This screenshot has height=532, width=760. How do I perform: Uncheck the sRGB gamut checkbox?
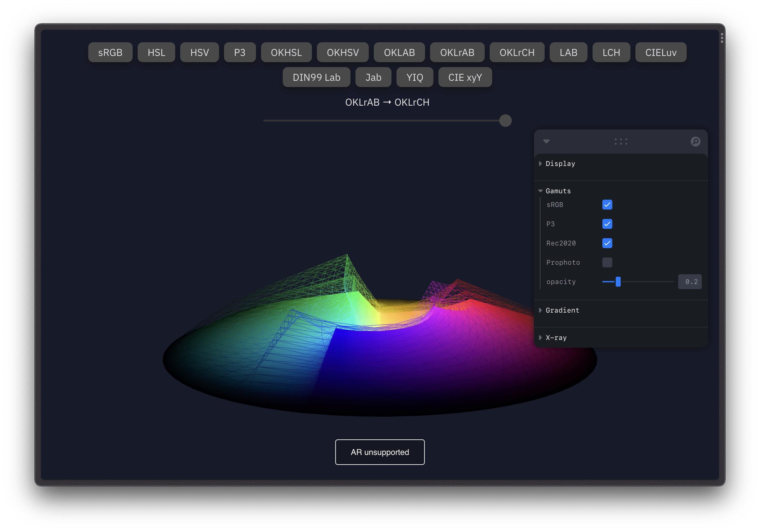point(607,204)
